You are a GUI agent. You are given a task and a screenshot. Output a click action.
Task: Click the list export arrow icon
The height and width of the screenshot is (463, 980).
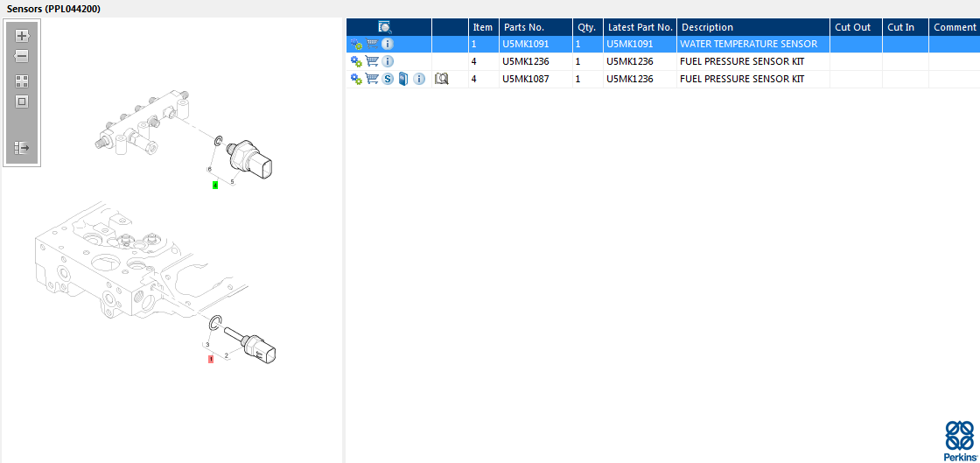pyautogui.click(x=22, y=147)
